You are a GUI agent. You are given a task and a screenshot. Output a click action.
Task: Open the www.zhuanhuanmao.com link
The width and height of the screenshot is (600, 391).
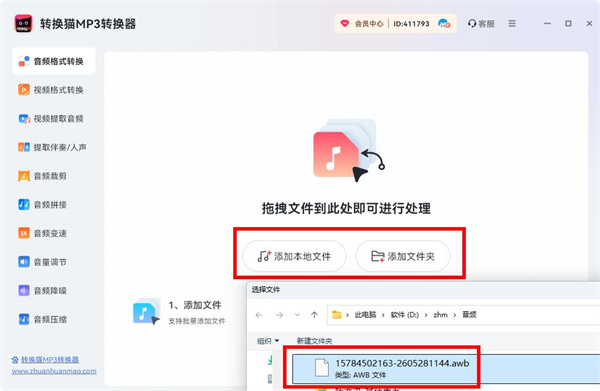point(54,371)
